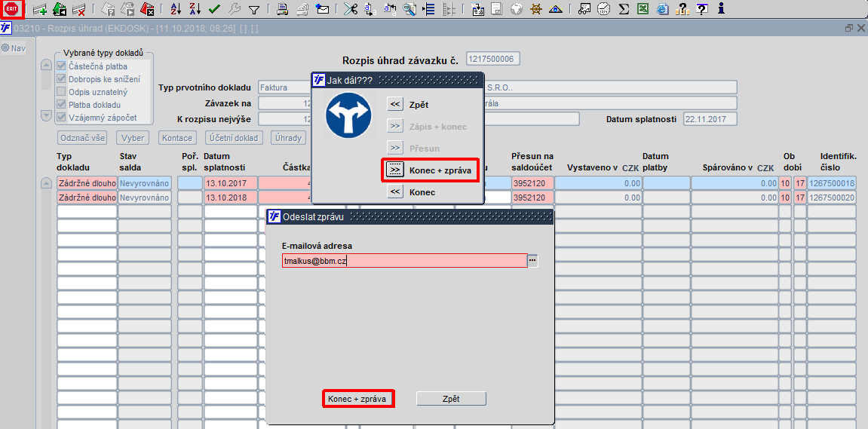
Task: Choose Zpět in the Jak dál dialog
Action: (394, 104)
